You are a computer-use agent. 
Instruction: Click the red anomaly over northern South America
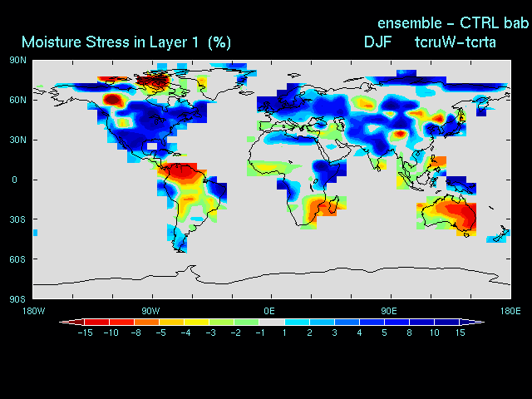point(181,173)
